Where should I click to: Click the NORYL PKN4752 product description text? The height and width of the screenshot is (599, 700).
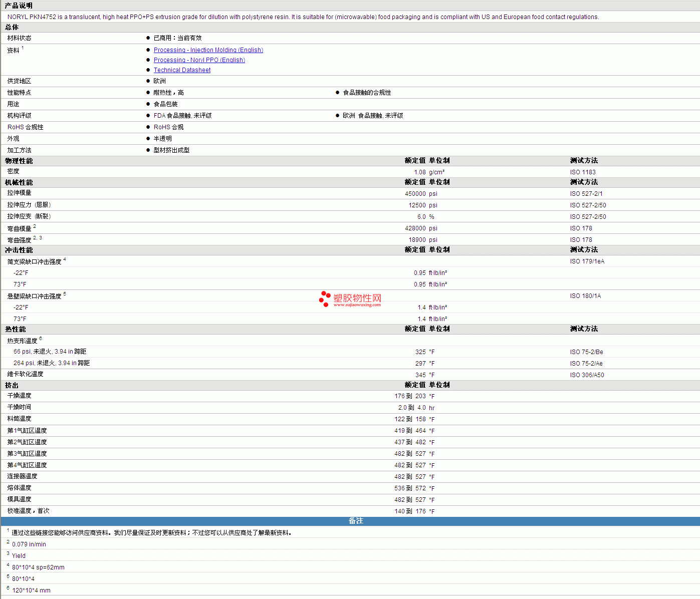click(x=303, y=17)
